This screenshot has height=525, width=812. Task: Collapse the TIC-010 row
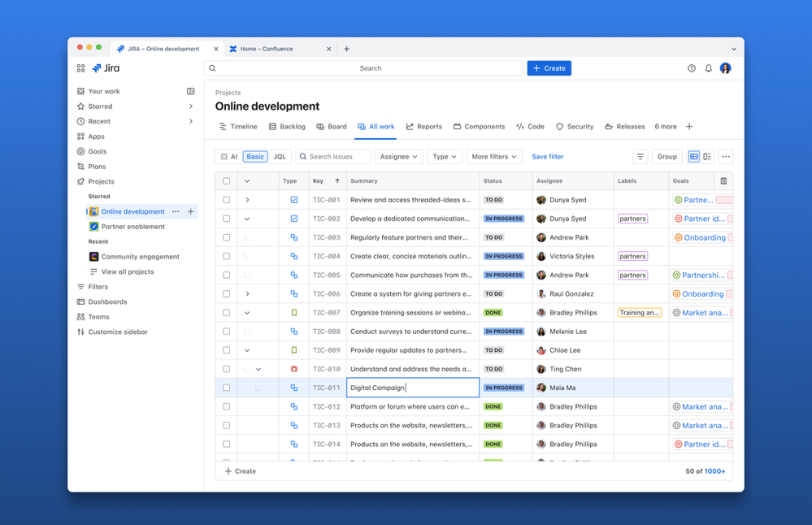coord(258,369)
